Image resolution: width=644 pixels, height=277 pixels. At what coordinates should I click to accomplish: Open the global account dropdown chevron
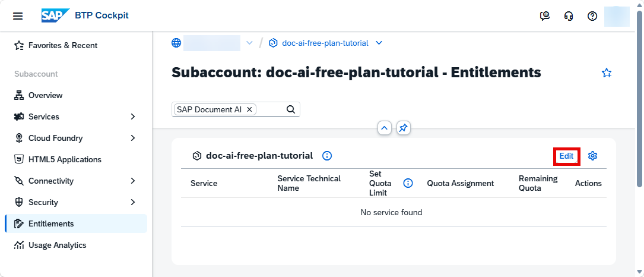pos(249,43)
